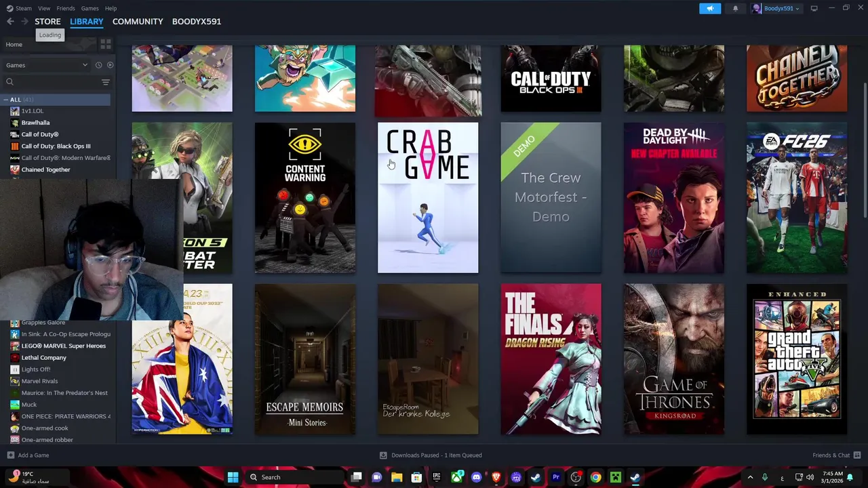This screenshot has width=868, height=488.
Task: Open the Friends & Chat label
Action: click(831, 455)
